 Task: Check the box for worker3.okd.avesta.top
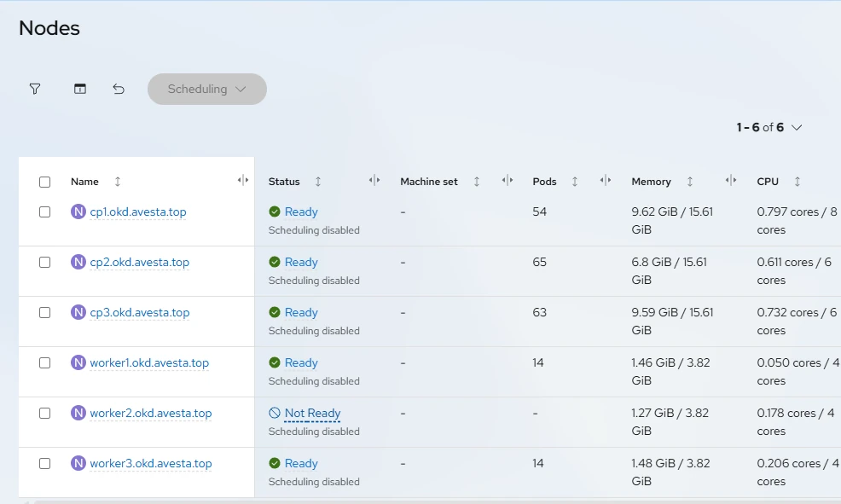tap(44, 464)
